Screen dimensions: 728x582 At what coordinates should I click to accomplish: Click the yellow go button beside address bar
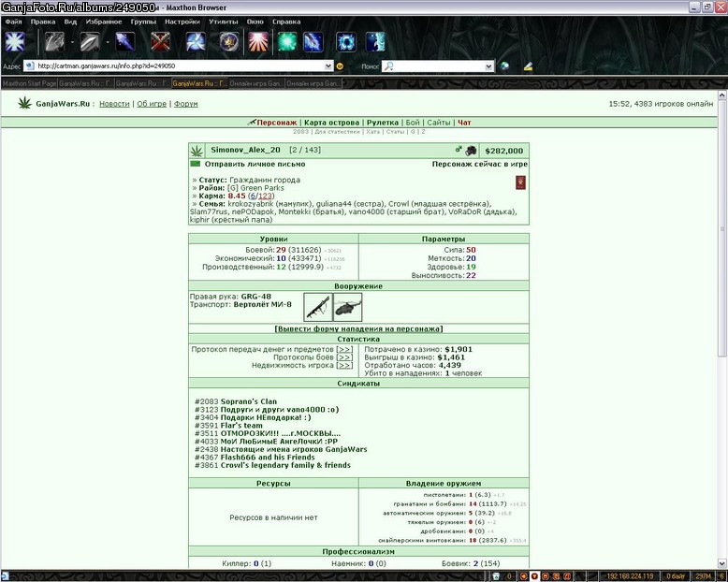coord(340,66)
